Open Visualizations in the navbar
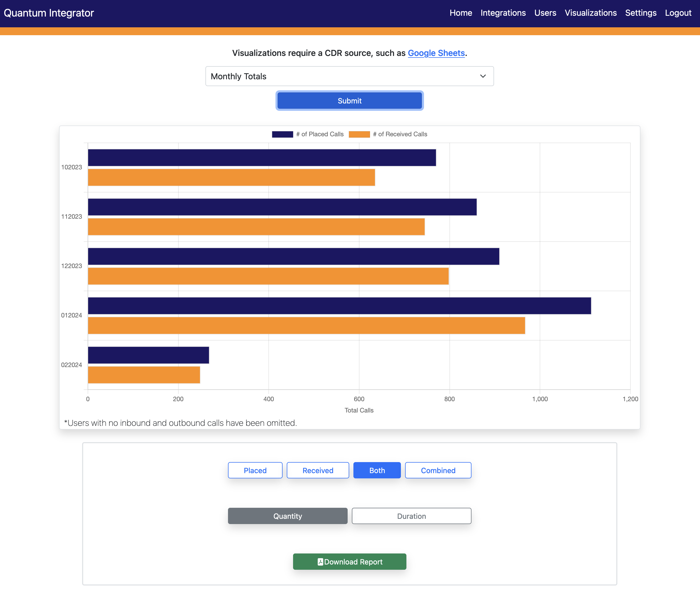This screenshot has height=596, width=700. point(590,13)
